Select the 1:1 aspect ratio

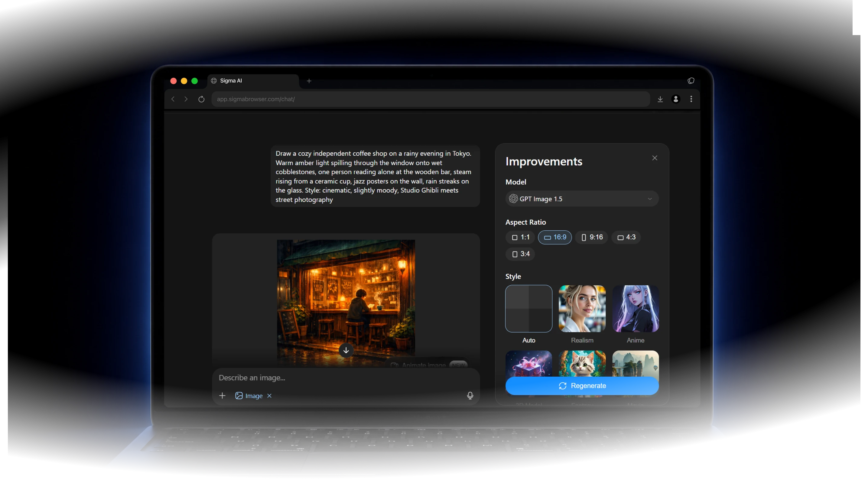pyautogui.click(x=521, y=237)
